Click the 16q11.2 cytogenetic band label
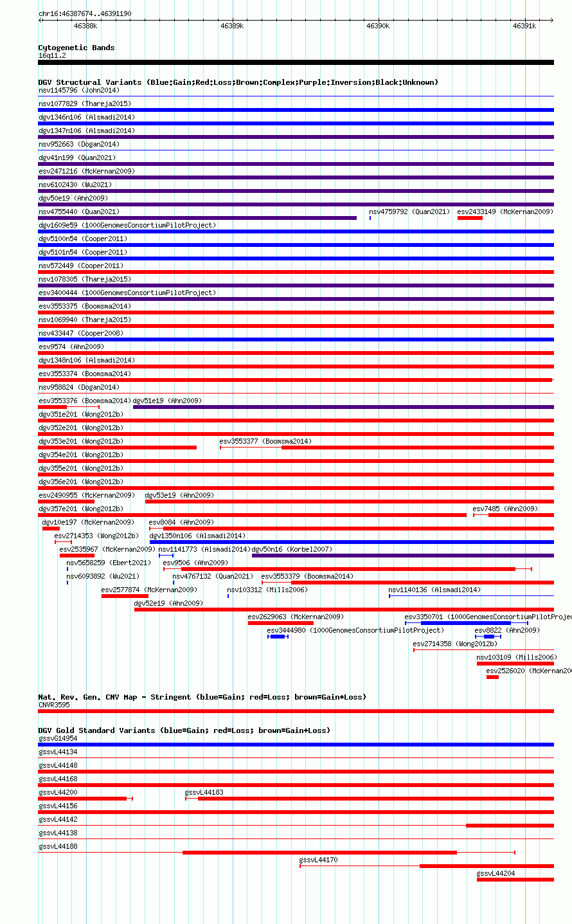Viewport: 572px width, 924px height. coord(52,55)
